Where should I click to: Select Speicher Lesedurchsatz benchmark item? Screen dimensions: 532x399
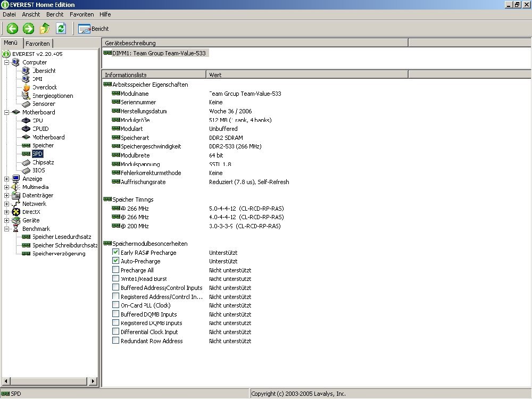click(x=62, y=237)
